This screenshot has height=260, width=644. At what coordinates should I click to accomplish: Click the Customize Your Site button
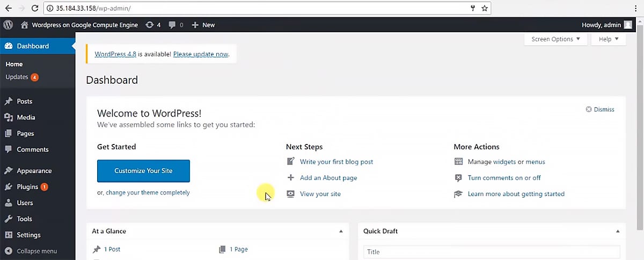click(143, 171)
